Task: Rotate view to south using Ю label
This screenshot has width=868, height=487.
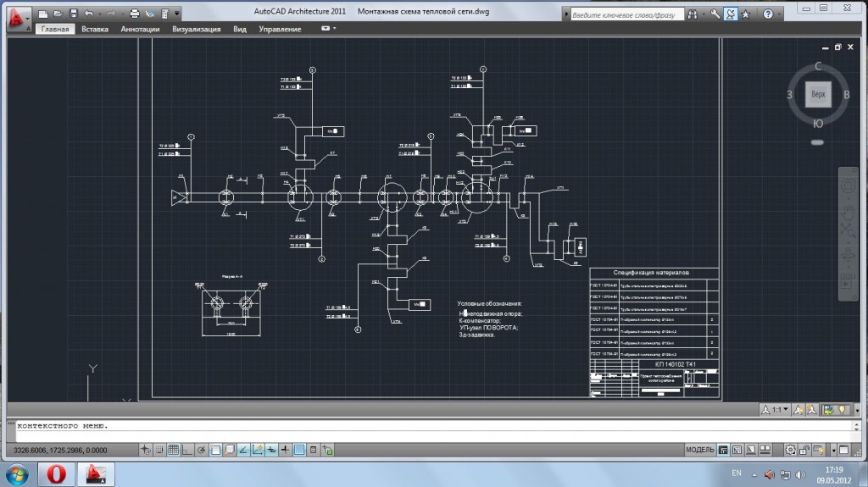Action: (818, 124)
